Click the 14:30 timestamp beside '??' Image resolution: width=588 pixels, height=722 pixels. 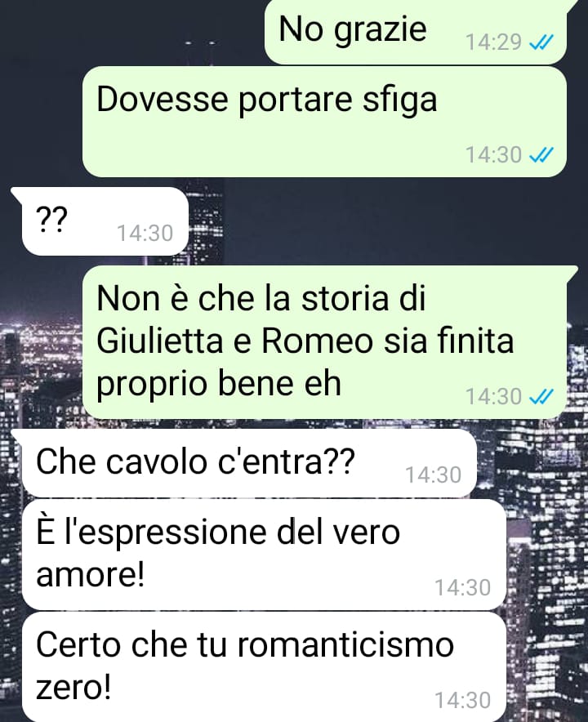[145, 233]
